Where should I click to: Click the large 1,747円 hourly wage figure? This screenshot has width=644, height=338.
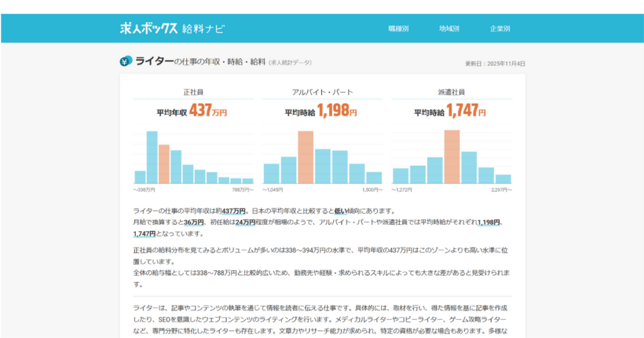pyautogui.click(x=465, y=112)
